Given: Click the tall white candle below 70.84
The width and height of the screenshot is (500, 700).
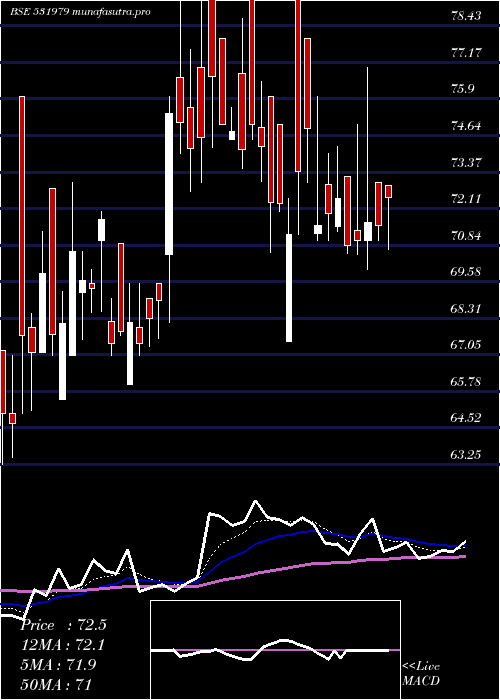Looking at the screenshot, I should point(289,288).
